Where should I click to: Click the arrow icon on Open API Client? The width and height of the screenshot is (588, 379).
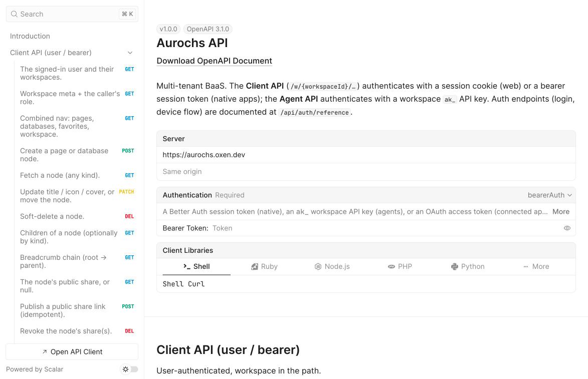45,351
